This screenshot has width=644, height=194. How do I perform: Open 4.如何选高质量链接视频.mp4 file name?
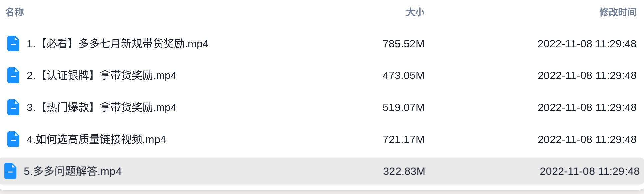(x=96, y=139)
